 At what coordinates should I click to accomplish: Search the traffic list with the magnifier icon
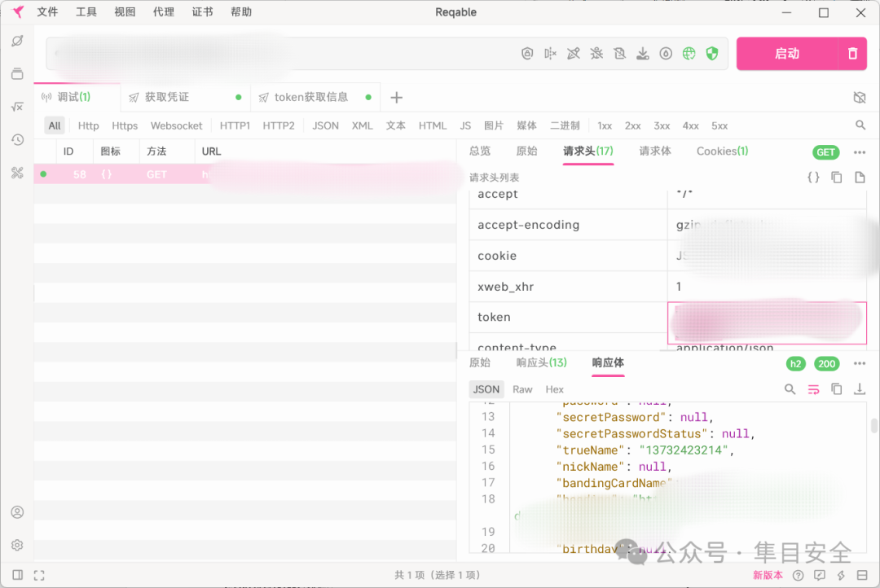(x=860, y=125)
